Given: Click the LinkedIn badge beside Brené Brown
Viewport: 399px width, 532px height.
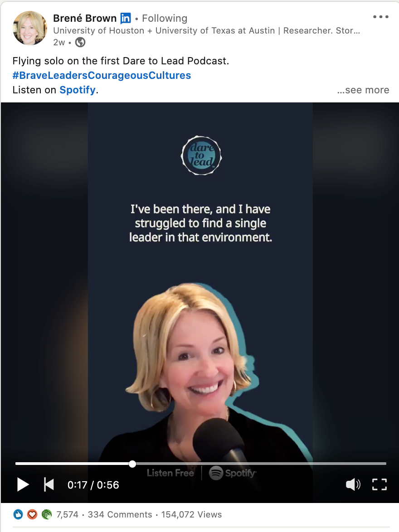Looking at the screenshot, I should tap(126, 18).
